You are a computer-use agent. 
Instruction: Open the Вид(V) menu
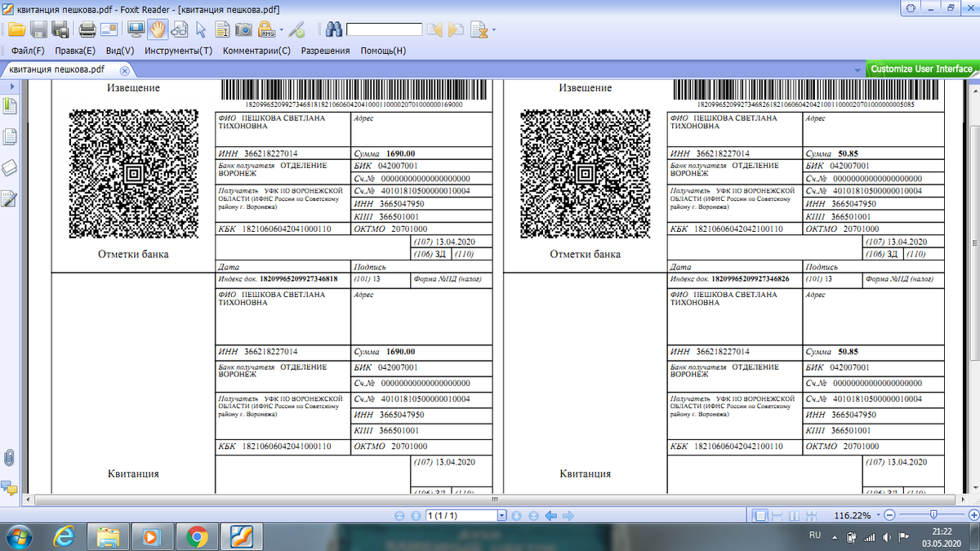[120, 51]
